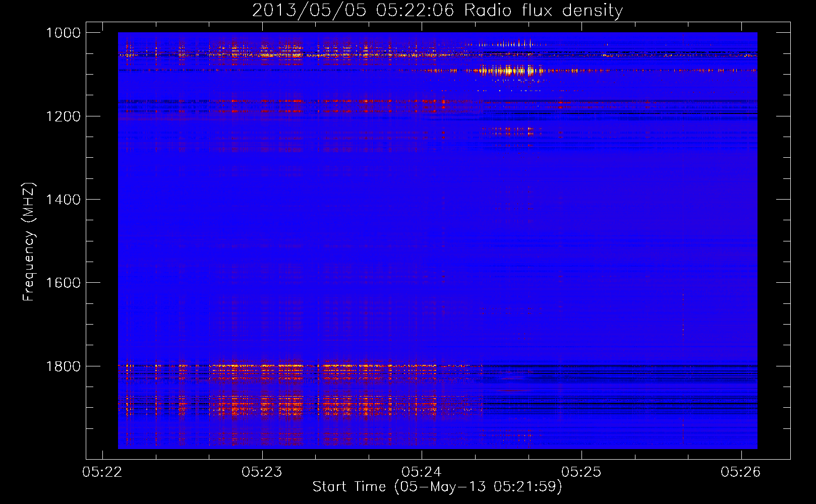Click the 'Start Time (05-May-13 05:21:59)' axis label
The width and height of the screenshot is (816, 504).
point(437,487)
